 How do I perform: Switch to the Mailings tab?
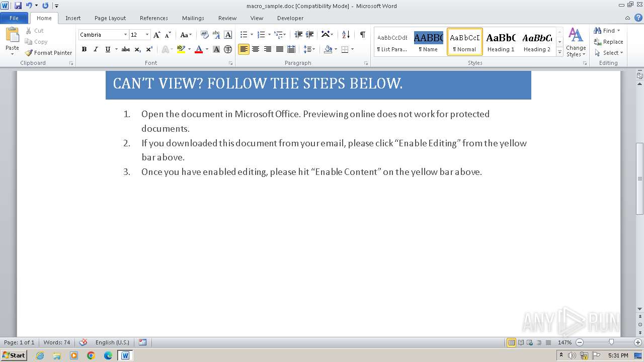click(193, 18)
